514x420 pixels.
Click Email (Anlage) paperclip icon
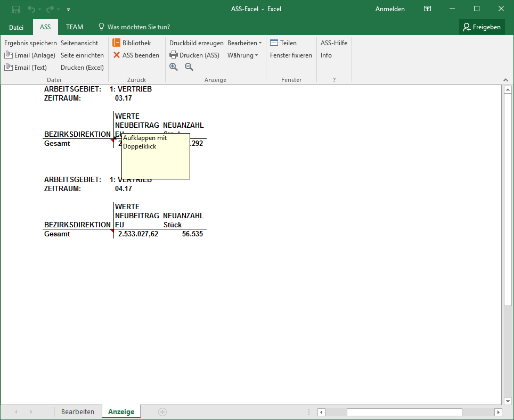[8, 55]
